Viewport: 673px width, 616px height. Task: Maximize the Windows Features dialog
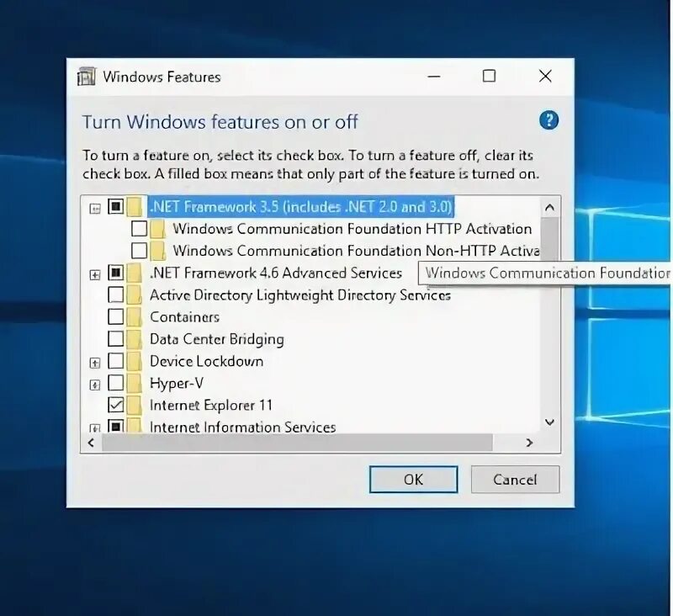(x=489, y=77)
